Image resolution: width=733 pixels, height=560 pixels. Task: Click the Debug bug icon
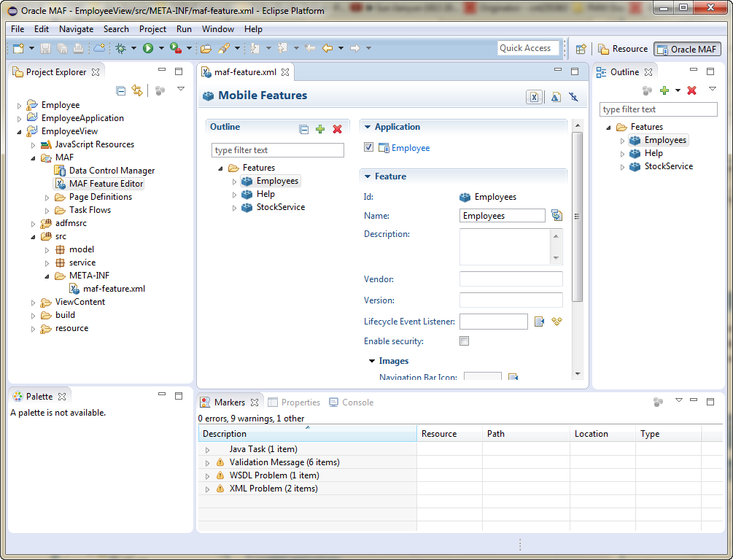(x=120, y=48)
